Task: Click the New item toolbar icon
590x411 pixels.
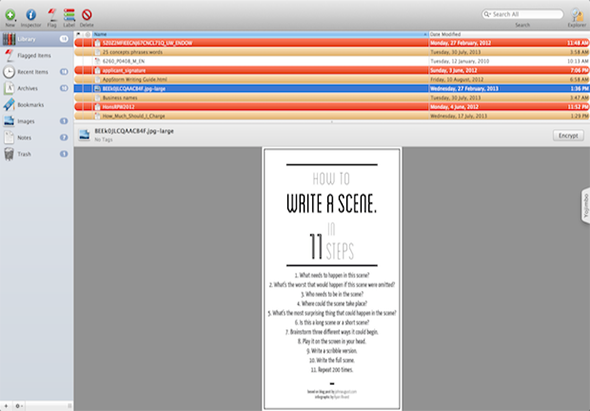Action: 10,15
